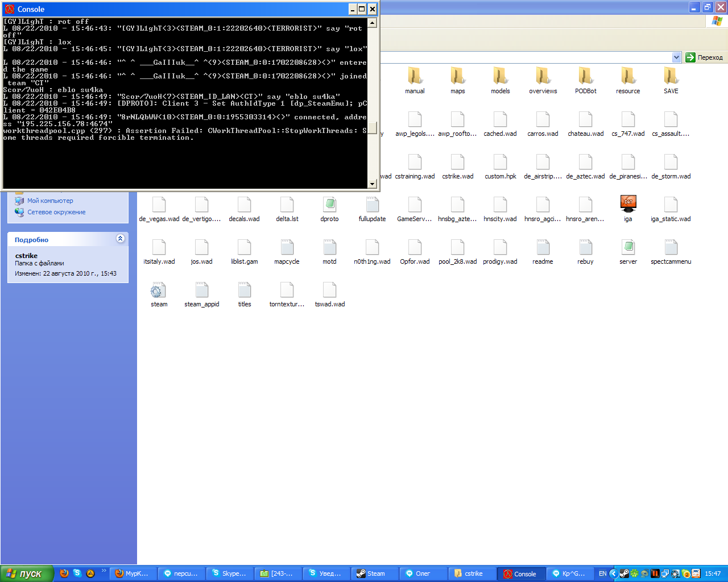
Task: Select the readme text file icon
Action: coord(543,247)
